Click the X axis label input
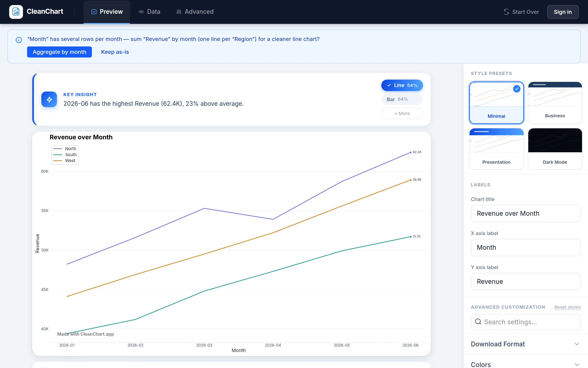The image size is (588, 368). point(526,247)
